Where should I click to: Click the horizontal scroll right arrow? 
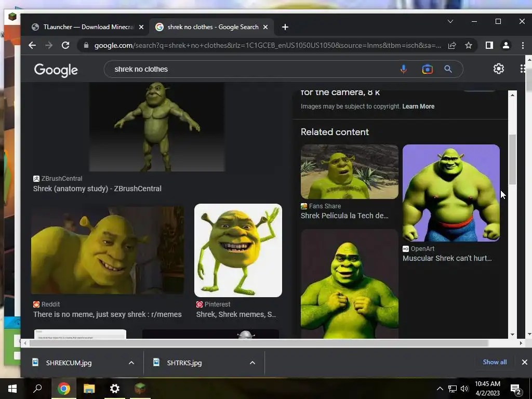pyautogui.click(x=521, y=343)
